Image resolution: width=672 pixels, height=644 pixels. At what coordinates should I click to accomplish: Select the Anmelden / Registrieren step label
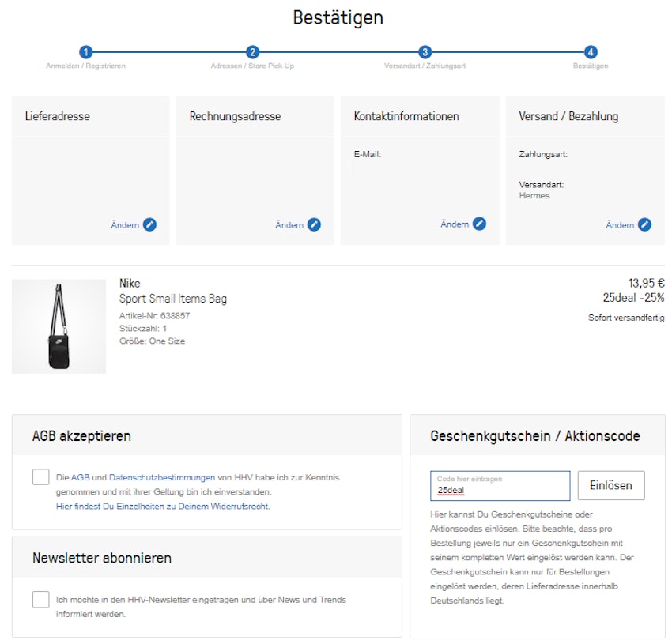[86, 66]
